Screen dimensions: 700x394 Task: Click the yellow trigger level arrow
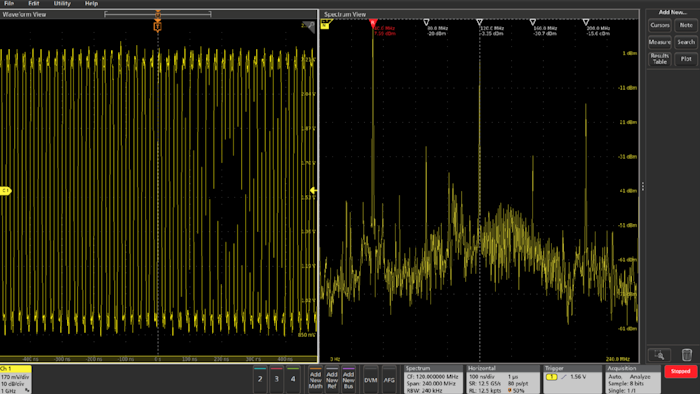[x=313, y=191]
